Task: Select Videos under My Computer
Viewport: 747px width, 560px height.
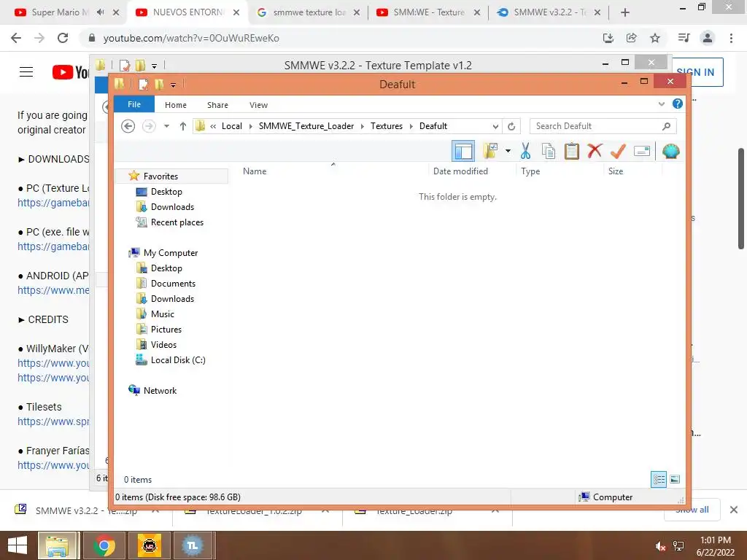Action: pos(163,344)
